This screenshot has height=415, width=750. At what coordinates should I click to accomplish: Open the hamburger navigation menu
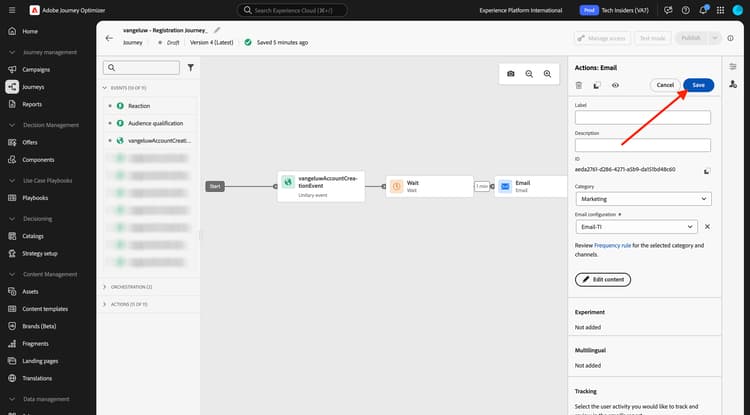point(12,10)
